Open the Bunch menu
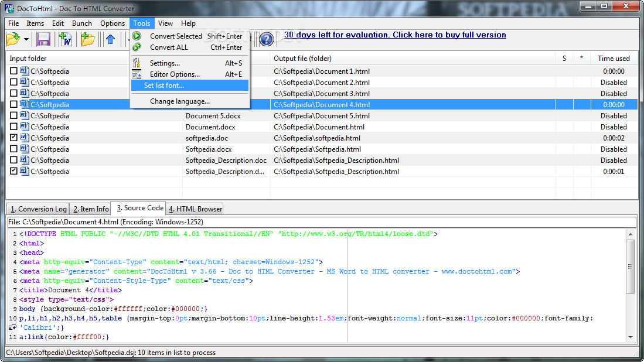This screenshot has width=644, height=362. coord(81,23)
